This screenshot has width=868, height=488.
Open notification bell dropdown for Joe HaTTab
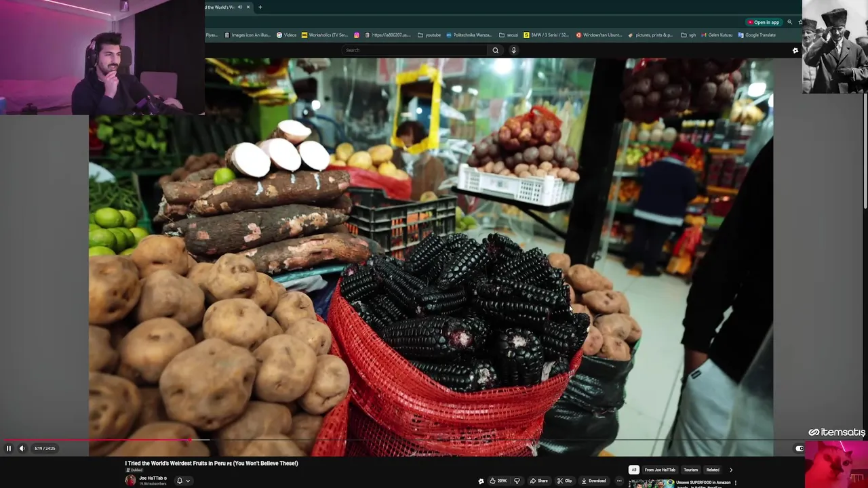pos(183,481)
